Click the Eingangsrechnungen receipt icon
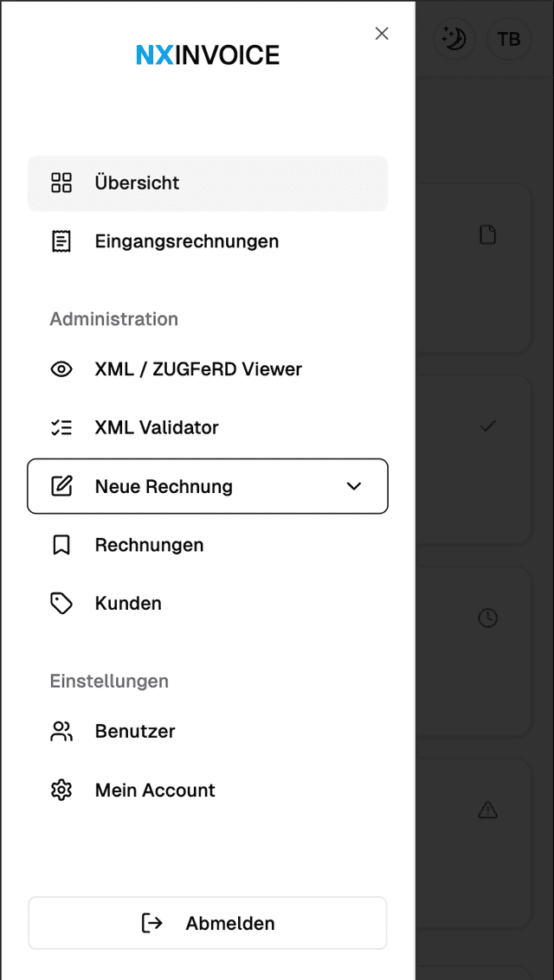This screenshot has width=554, height=980. (x=61, y=241)
